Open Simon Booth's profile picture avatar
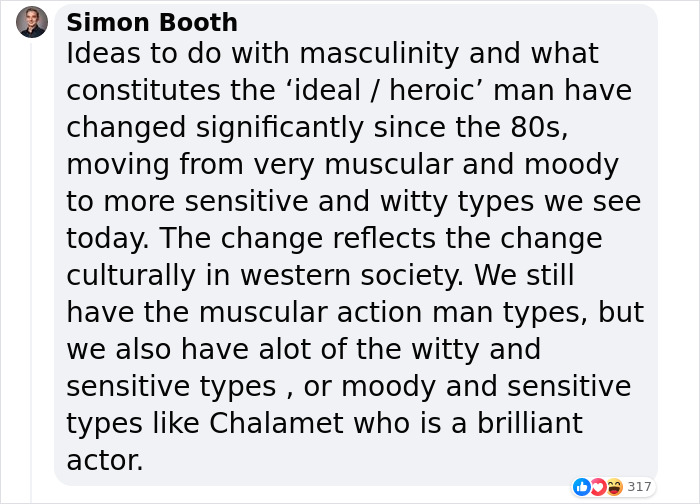This screenshot has width=700, height=504. coord(32,22)
